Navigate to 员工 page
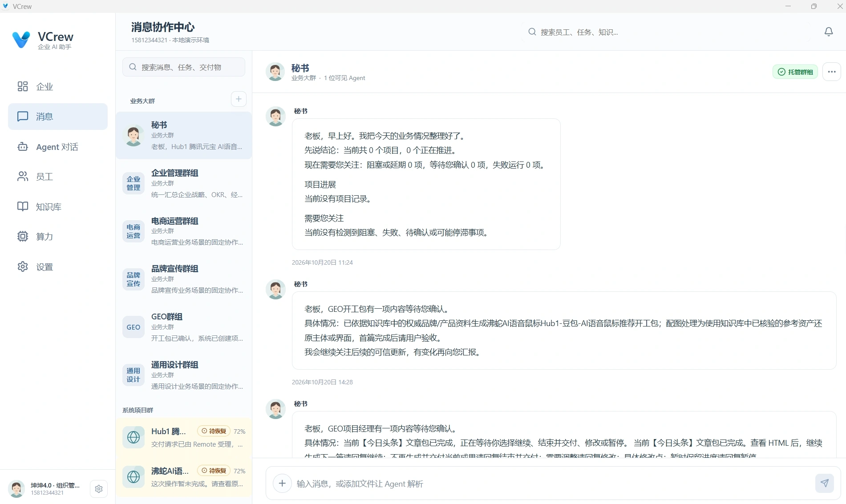Viewport: 846px width, 504px height. pos(58,177)
